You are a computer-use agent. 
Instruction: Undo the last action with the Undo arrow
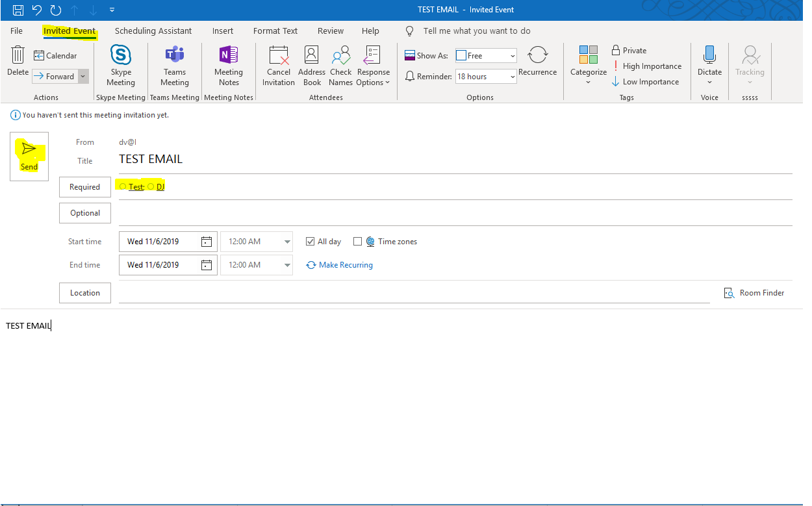pos(37,10)
